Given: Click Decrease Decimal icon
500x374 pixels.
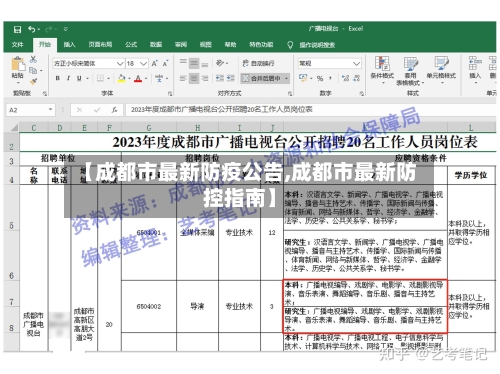Looking at the screenshot, I should pos(357,78).
